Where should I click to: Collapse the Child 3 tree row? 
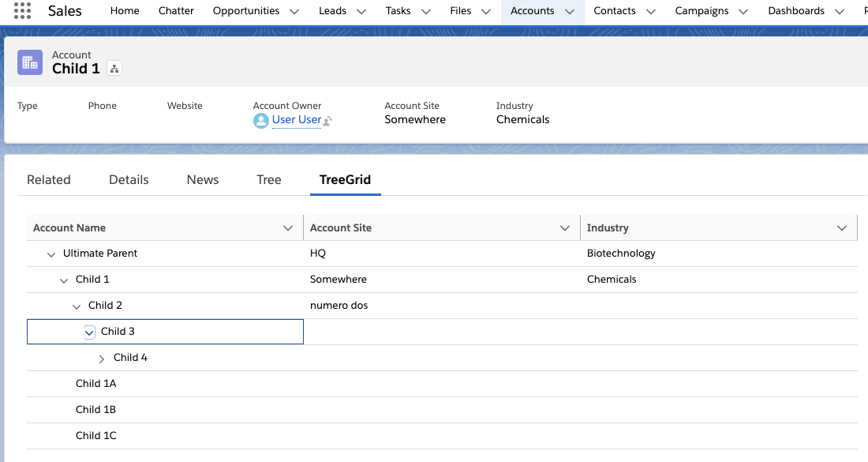pyautogui.click(x=89, y=332)
